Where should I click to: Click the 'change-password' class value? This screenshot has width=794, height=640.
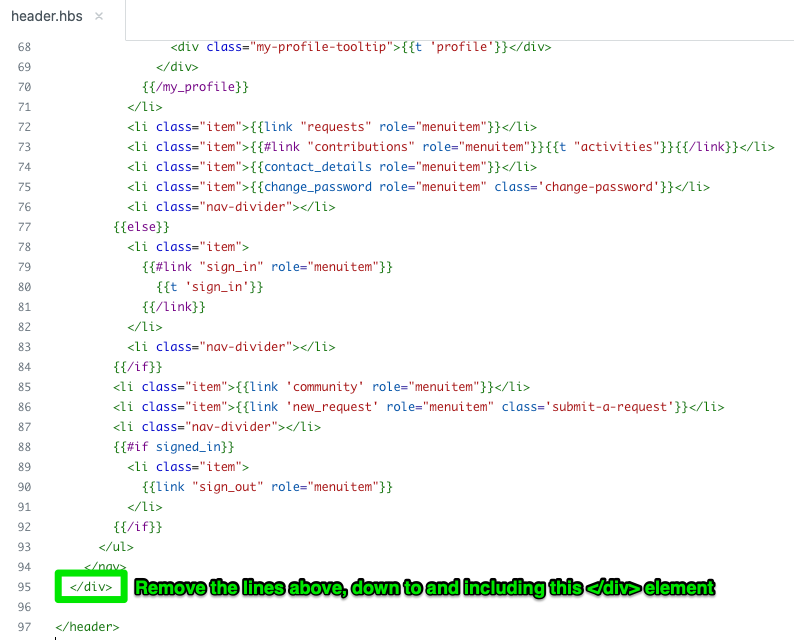tap(605, 187)
